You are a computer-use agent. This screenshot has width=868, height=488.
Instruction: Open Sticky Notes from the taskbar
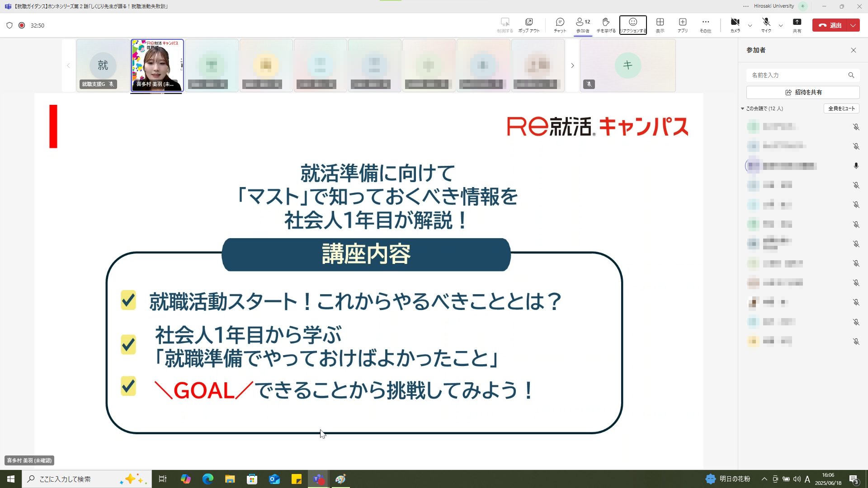tap(297, 479)
